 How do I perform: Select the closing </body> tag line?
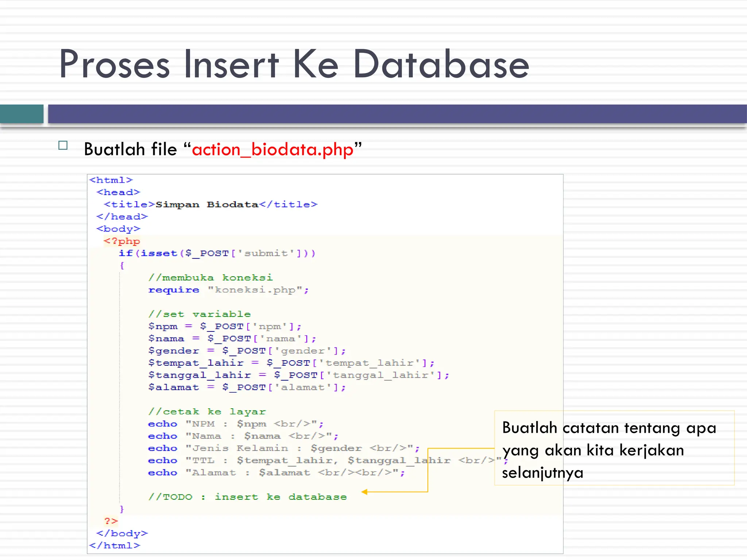tap(122, 533)
